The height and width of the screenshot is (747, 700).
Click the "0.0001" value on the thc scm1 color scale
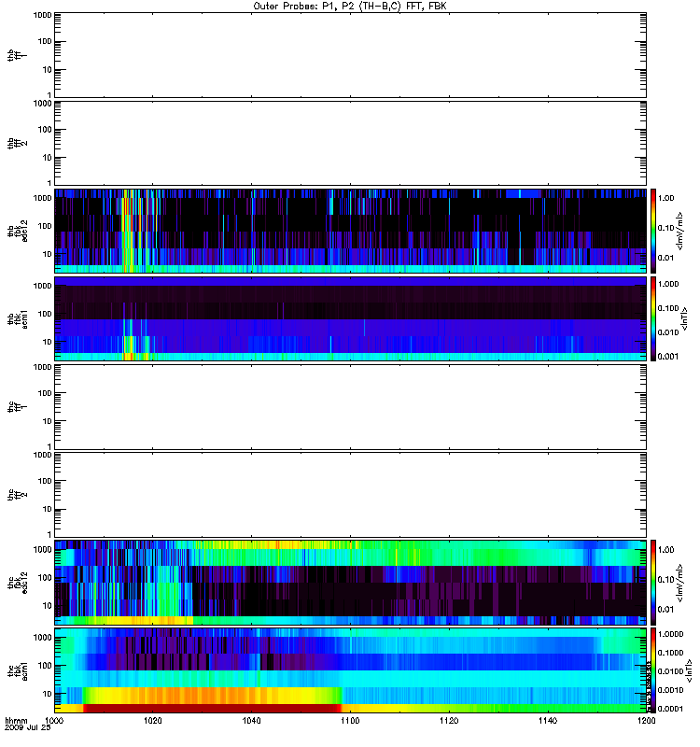[670, 709]
